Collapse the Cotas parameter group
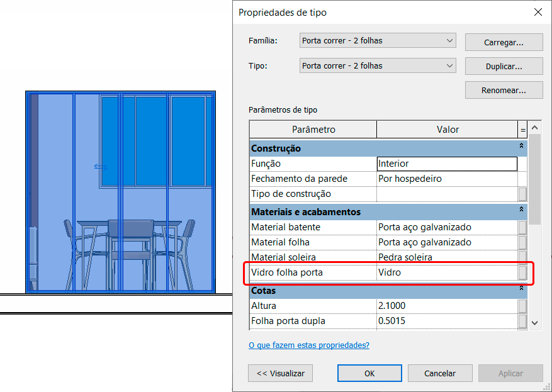 (521, 288)
